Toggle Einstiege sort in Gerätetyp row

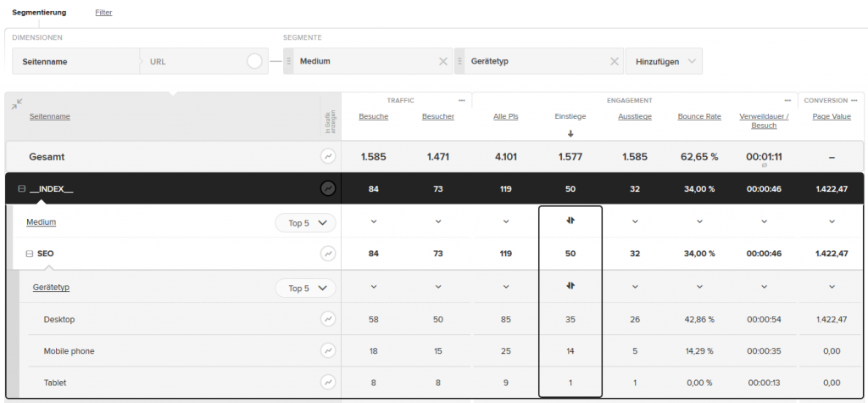pyautogui.click(x=570, y=286)
